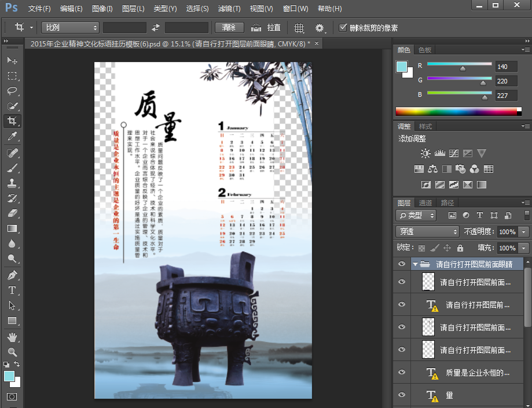Select the Lasso tool
The height and width of the screenshot is (408, 532).
12,91
